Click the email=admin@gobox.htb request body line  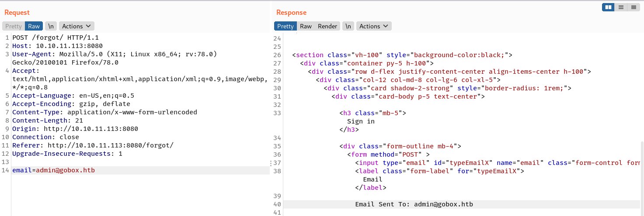53,170
